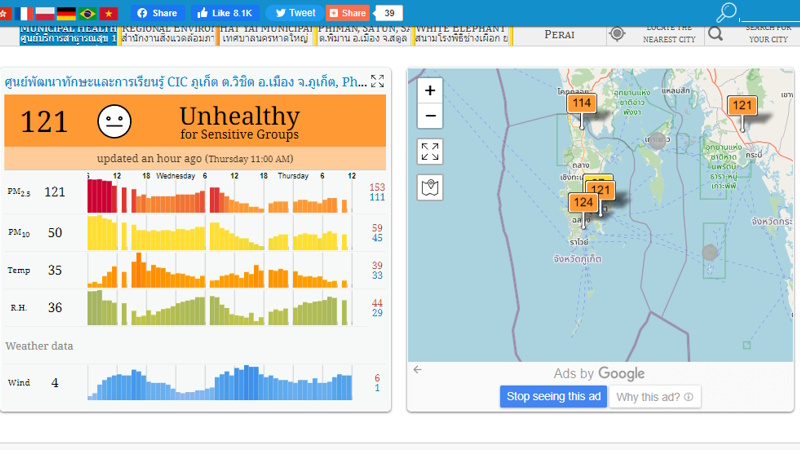Click Stop seeing this ad
This screenshot has height=450, width=800.
coord(553,397)
